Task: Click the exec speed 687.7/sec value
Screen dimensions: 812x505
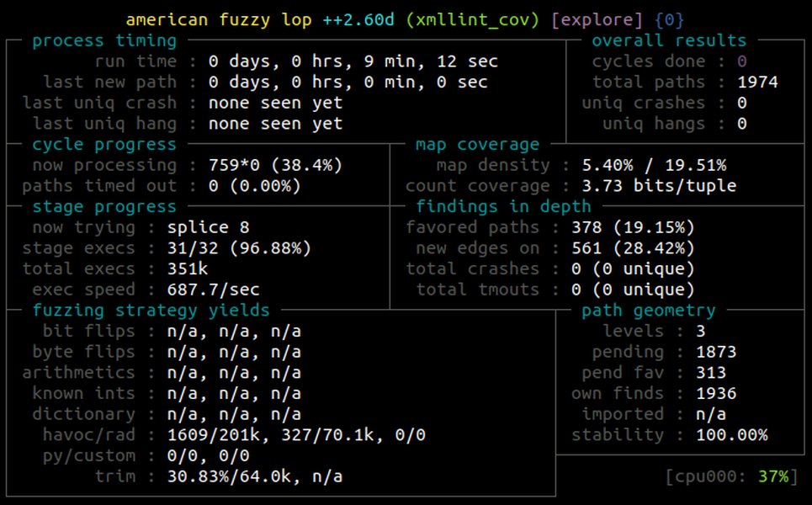Action: point(214,290)
